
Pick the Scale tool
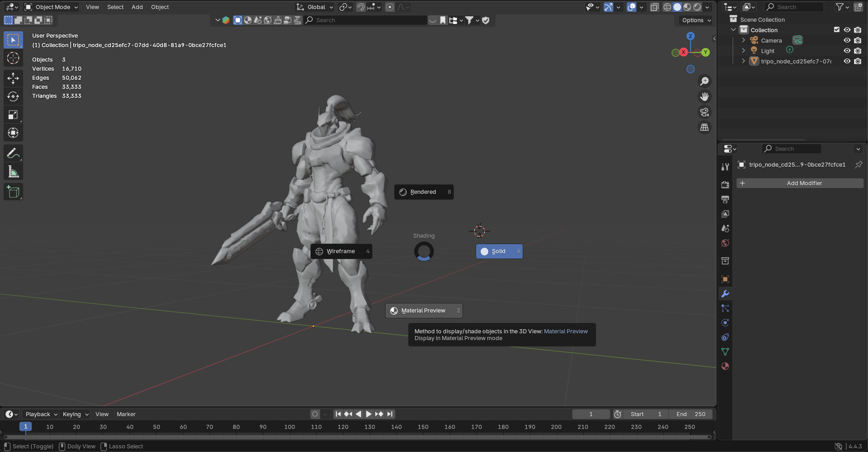pos(13,115)
